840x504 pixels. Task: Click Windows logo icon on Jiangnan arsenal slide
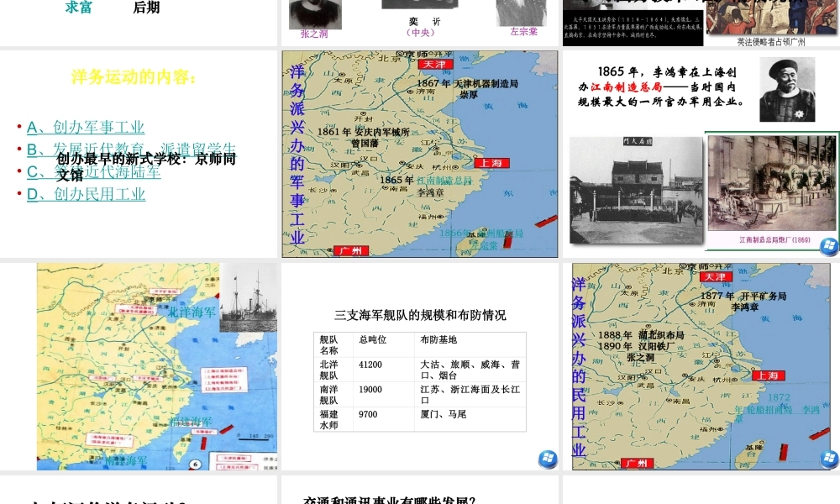click(829, 246)
